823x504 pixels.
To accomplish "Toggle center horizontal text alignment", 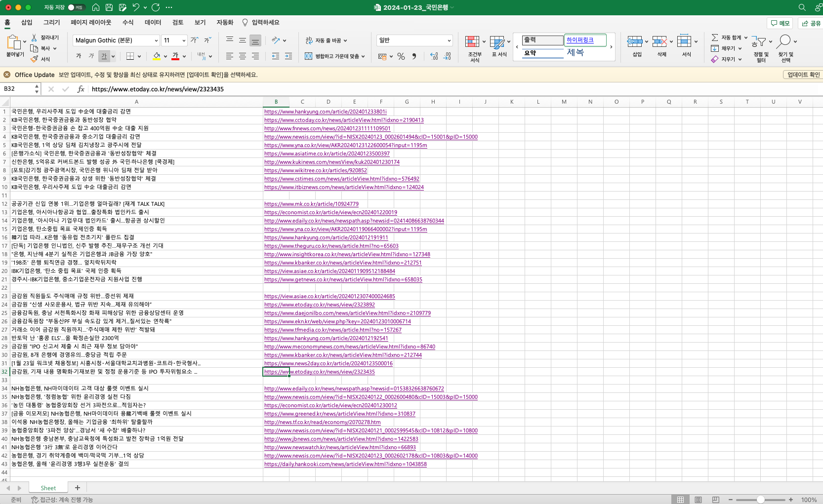I will point(243,56).
